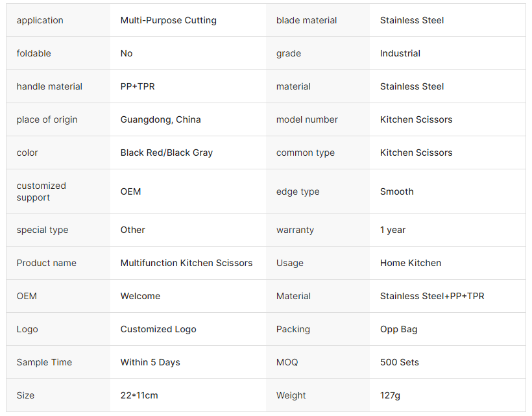Select the 'blade material' label cell
Screen dimensions: 532x416
point(306,20)
